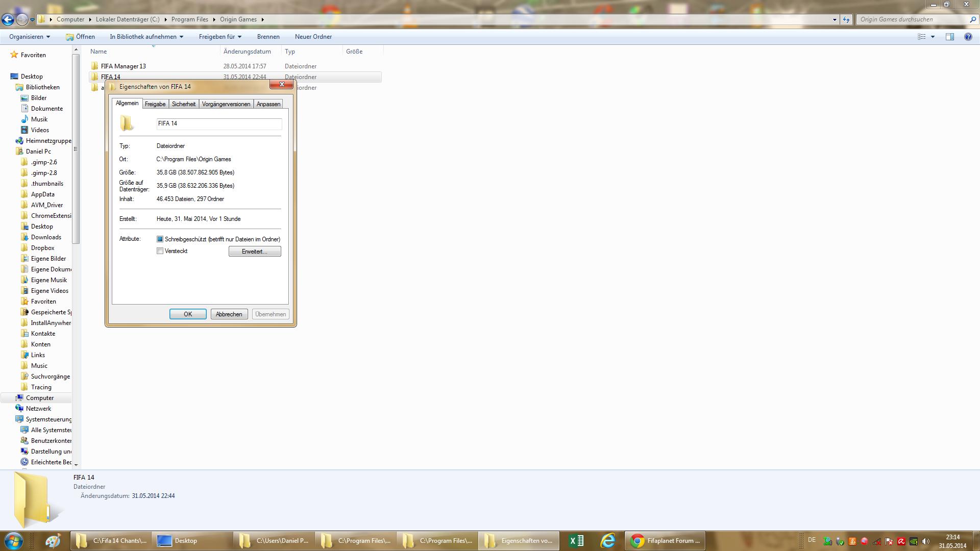Toggle Schreibgeschützt attribute checkbox

[160, 239]
